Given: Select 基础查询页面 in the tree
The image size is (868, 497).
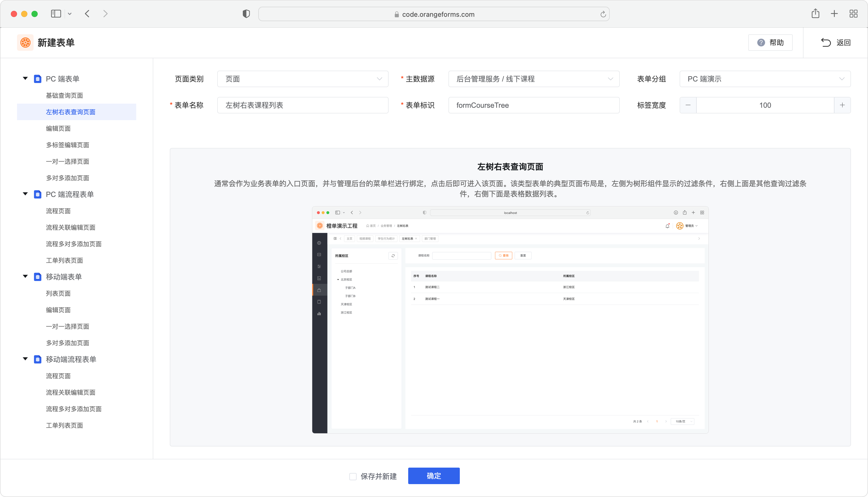Looking at the screenshot, I should coord(65,96).
